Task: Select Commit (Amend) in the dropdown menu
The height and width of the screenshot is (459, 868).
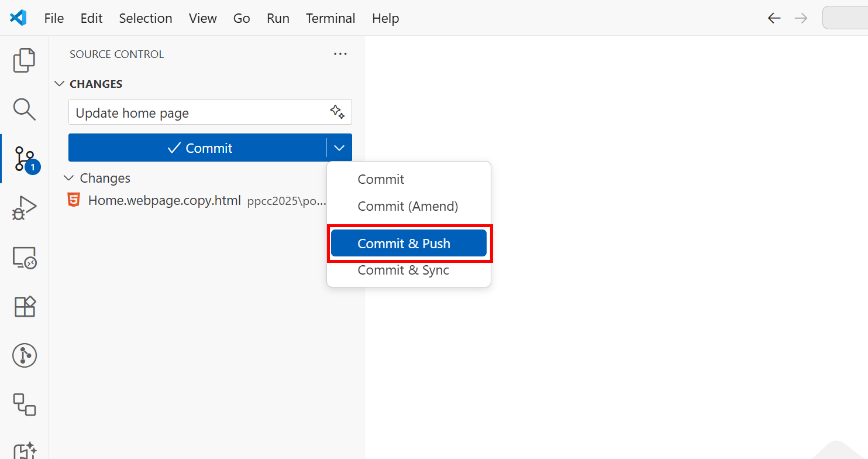Action: [408, 206]
